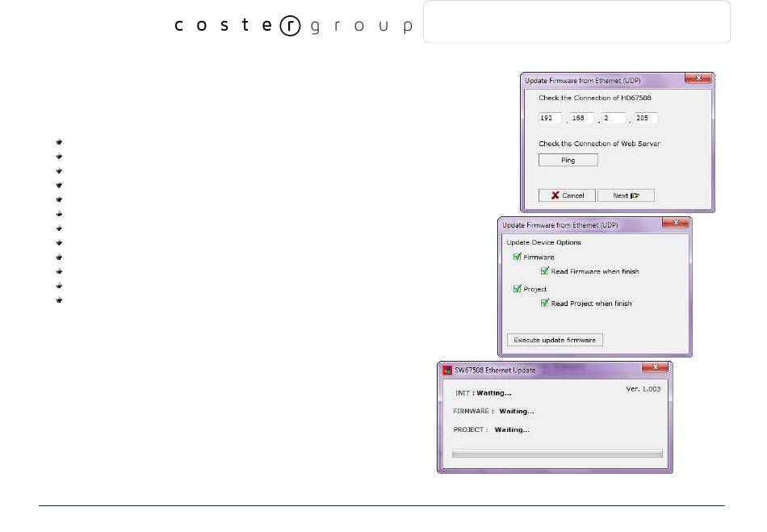Click Execute update firmware button
Image resolution: width=767 pixels, height=532 pixels.
(x=555, y=340)
